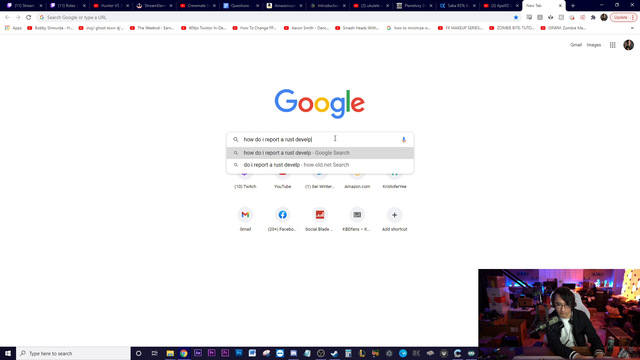The image size is (640, 360).
Task: Open the 60fps Twixtor bookmark
Action: pos(203,28)
